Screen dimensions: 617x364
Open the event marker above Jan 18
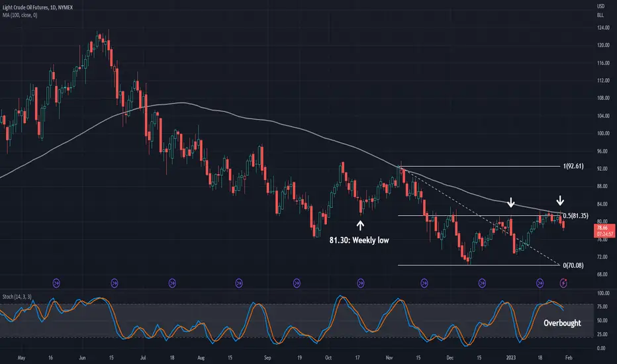pos(540,283)
